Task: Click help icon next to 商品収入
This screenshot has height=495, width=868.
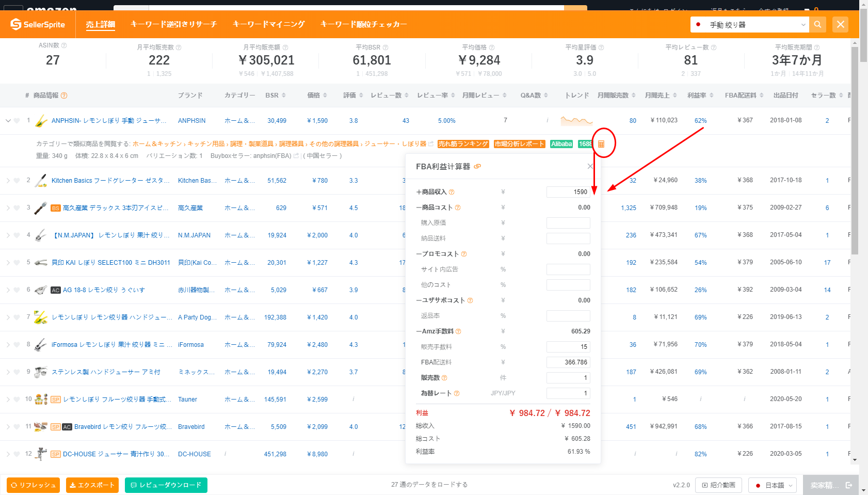Action: 452,192
